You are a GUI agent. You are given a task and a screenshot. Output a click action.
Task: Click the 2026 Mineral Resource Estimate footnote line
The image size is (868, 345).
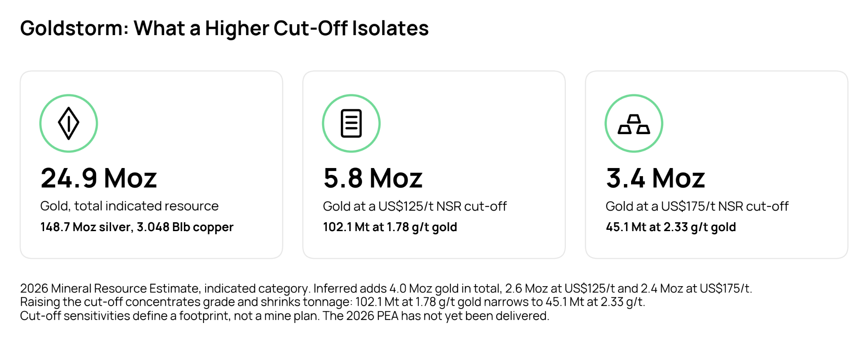(386, 288)
